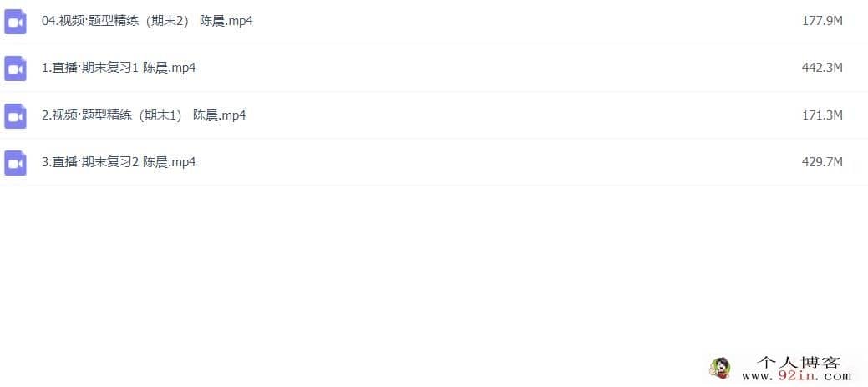The image size is (868, 387).
Task: Click the video icon beside 3.直播·期末复习2
Action: (x=16, y=163)
